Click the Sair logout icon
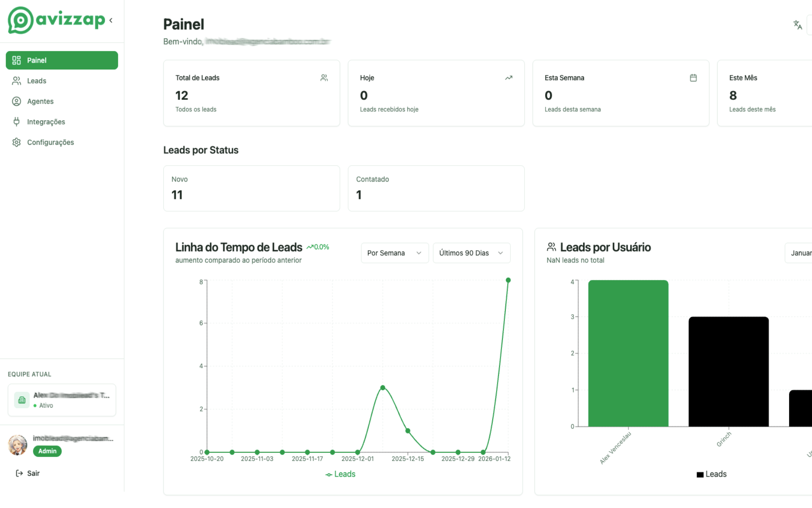The width and height of the screenshot is (812, 508). [x=18, y=473]
